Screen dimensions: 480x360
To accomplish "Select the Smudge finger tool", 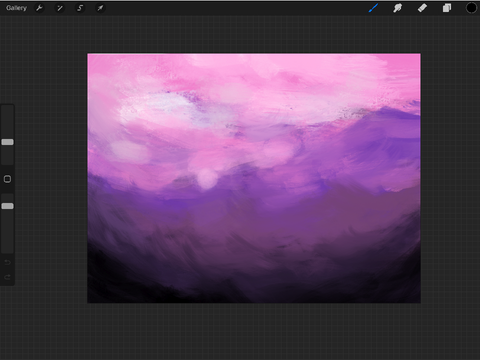I will coord(397,8).
